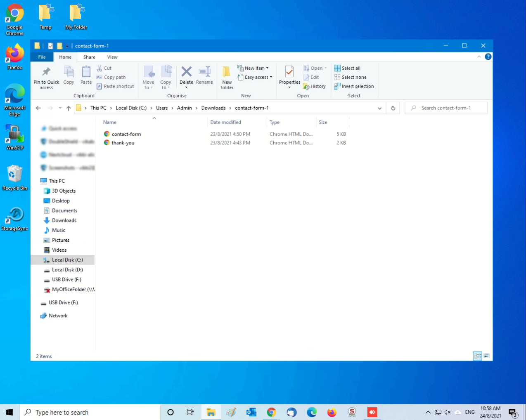Click the Properties icon

tap(289, 73)
